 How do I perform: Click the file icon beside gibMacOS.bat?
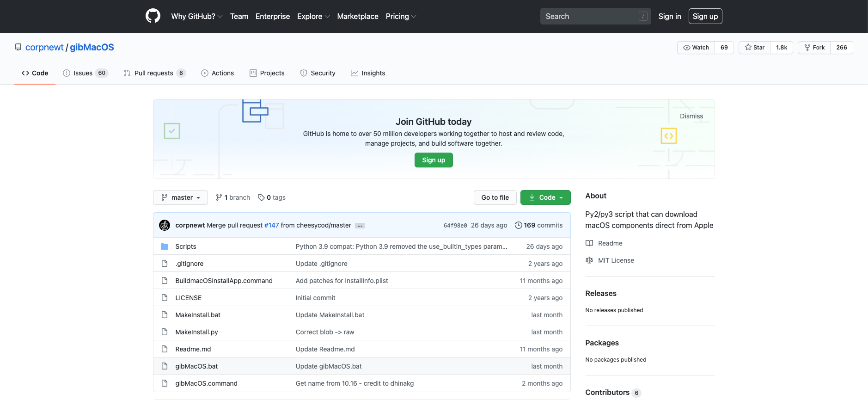pos(165,366)
